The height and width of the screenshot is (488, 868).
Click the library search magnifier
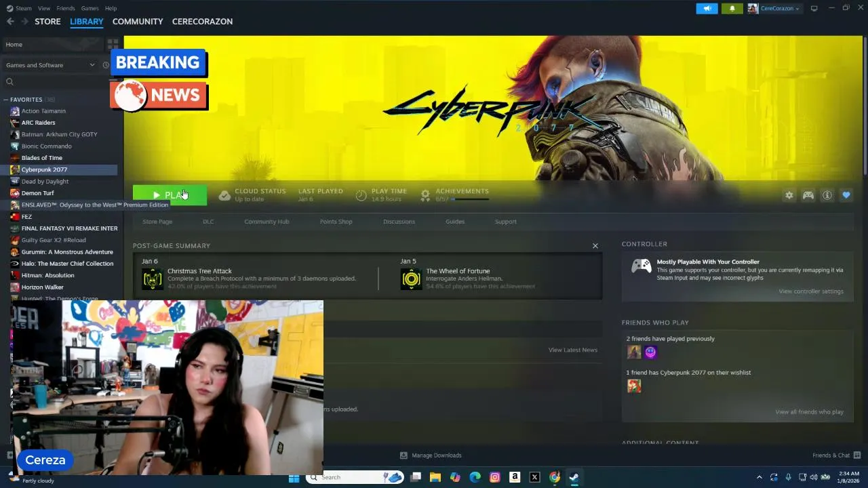point(9,82)
